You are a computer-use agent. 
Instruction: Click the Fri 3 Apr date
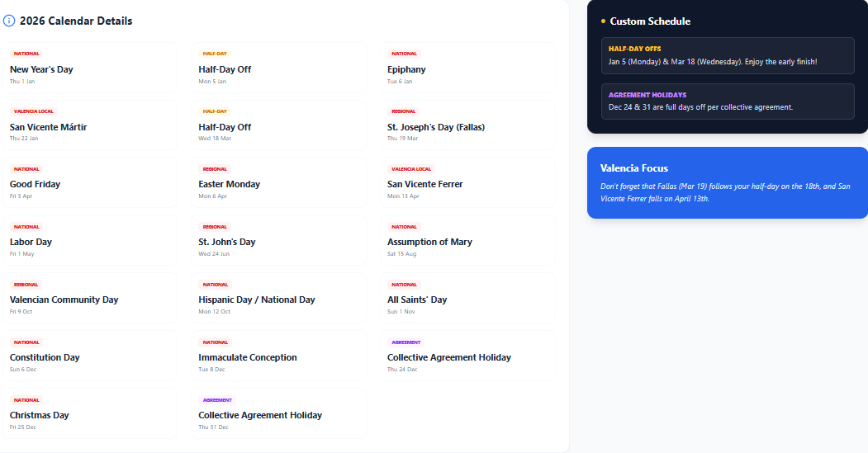pos(21,196)
